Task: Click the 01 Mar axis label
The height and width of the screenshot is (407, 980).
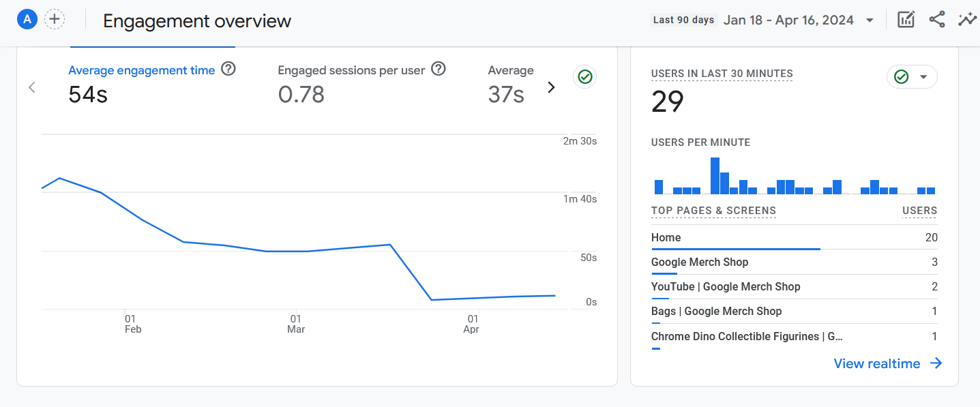Action: 296,324
